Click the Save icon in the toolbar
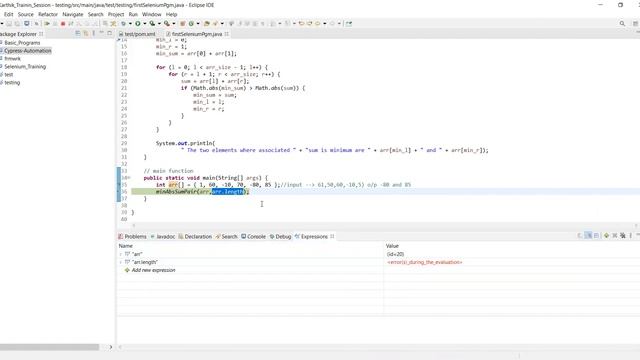 pos(9,24)
